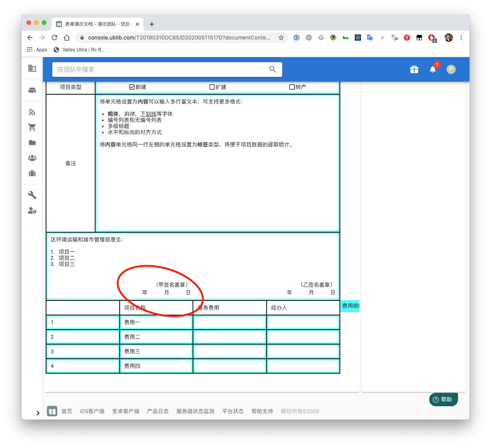The height and width of the screenshot is (448, 491).
Task: Select the team members group icon
Action: pyautogui.click(x=32, y=158)
